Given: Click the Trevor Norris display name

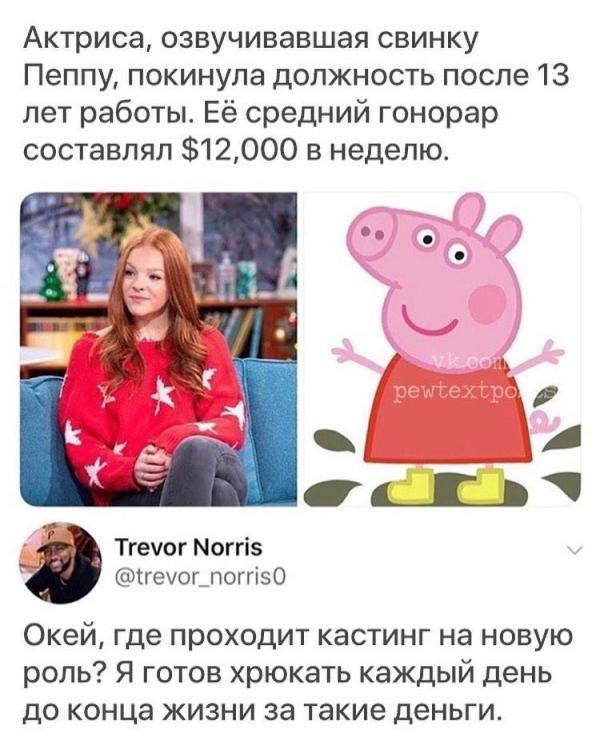Looking at the screenshot, I should pos(189,547).
